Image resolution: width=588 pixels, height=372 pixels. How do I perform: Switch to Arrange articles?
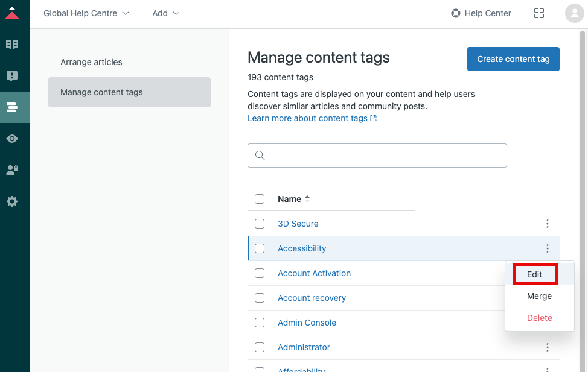91,62
